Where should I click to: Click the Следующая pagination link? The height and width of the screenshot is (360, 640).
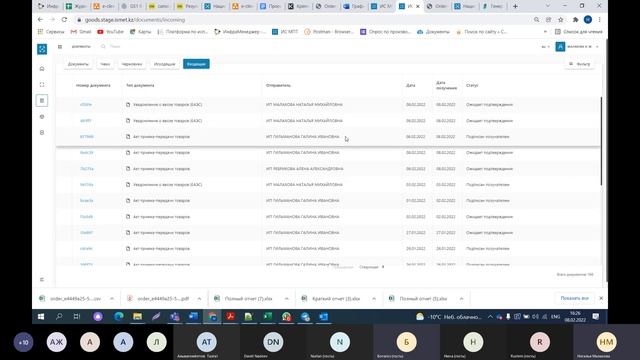coord(371,267)
